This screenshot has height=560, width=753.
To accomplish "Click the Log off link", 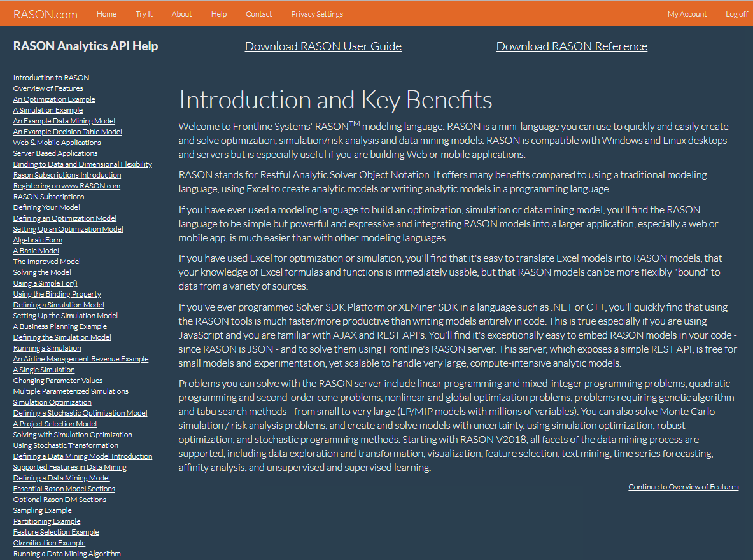I will pyautogui.click(x=736, y=14).
